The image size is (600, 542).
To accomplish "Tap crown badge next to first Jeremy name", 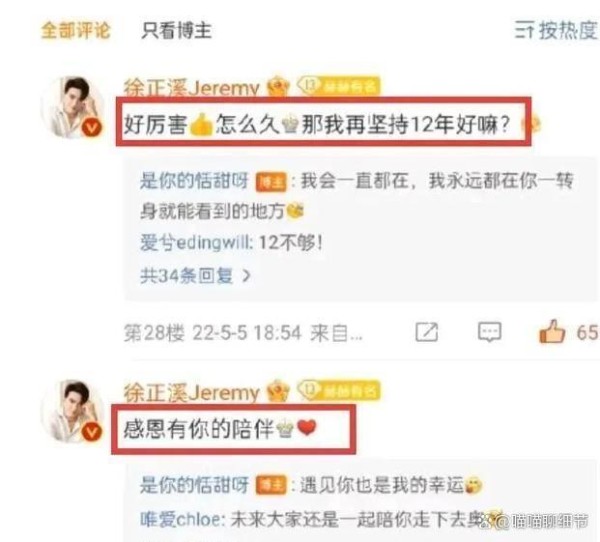I will (x=279, y=87).
